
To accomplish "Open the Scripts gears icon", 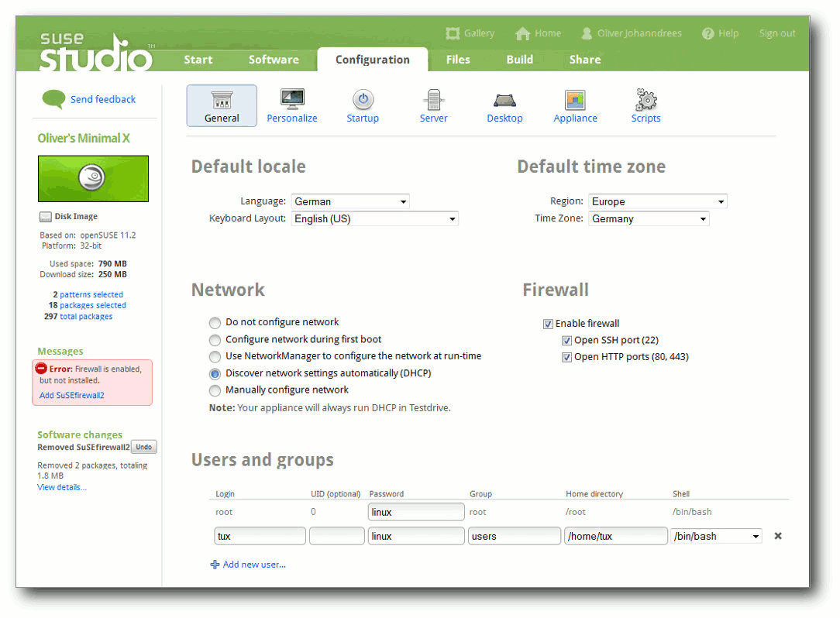I will tap(646, 100).
